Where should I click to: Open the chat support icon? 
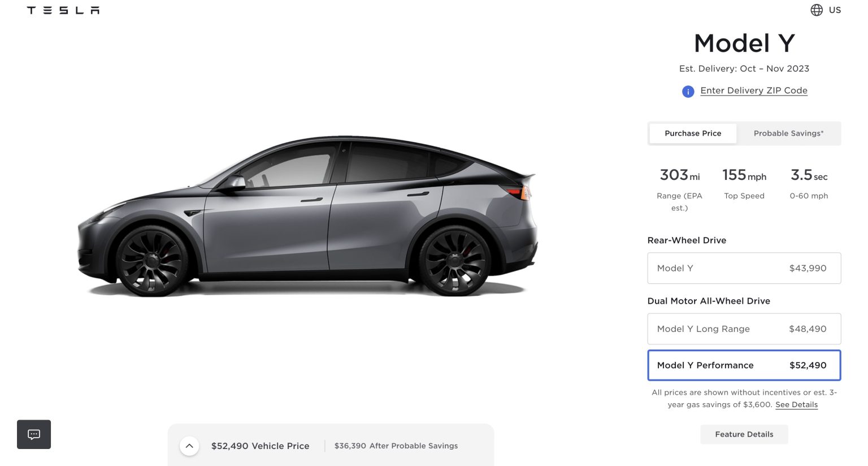[34, 434]
